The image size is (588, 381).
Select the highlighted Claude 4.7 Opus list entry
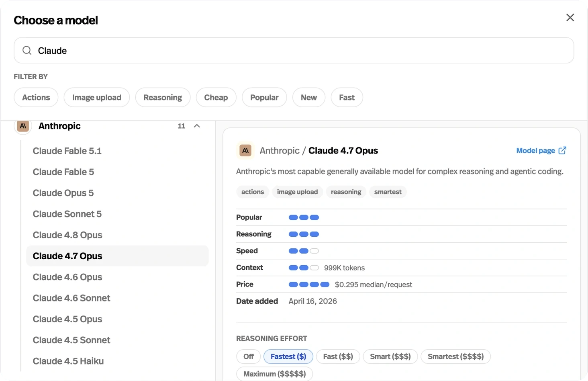click(117, 256)
